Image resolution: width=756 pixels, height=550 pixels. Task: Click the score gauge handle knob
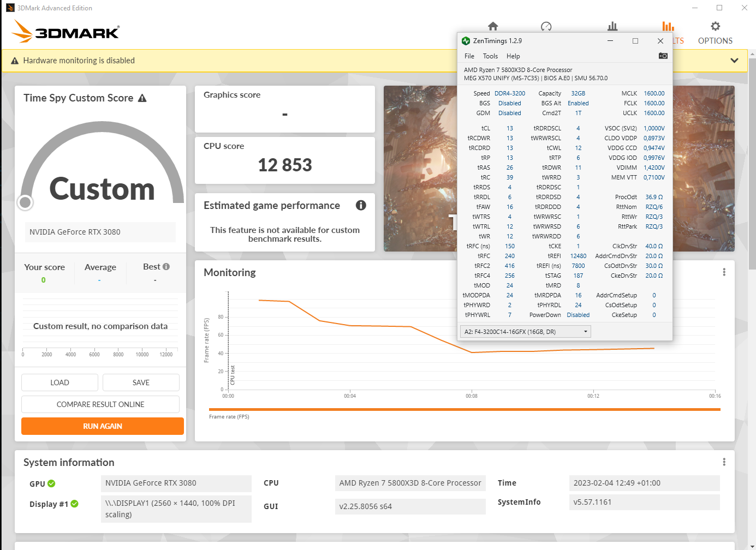coord(25,202)
